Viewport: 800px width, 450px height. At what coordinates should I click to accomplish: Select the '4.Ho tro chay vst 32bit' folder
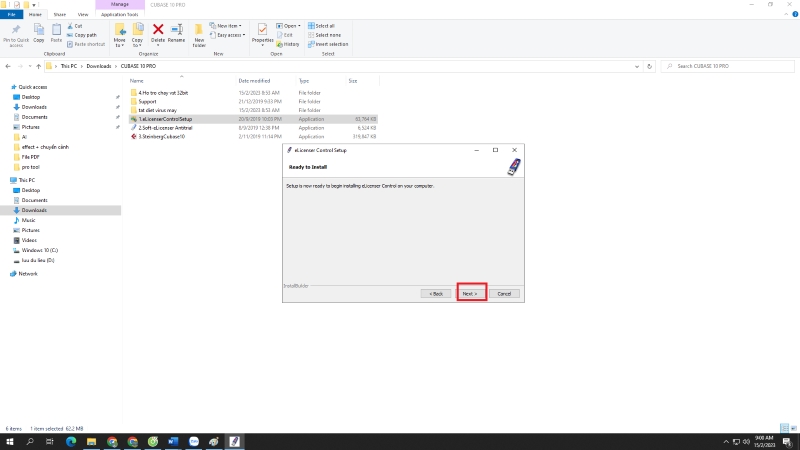click(x=163, y=93)
